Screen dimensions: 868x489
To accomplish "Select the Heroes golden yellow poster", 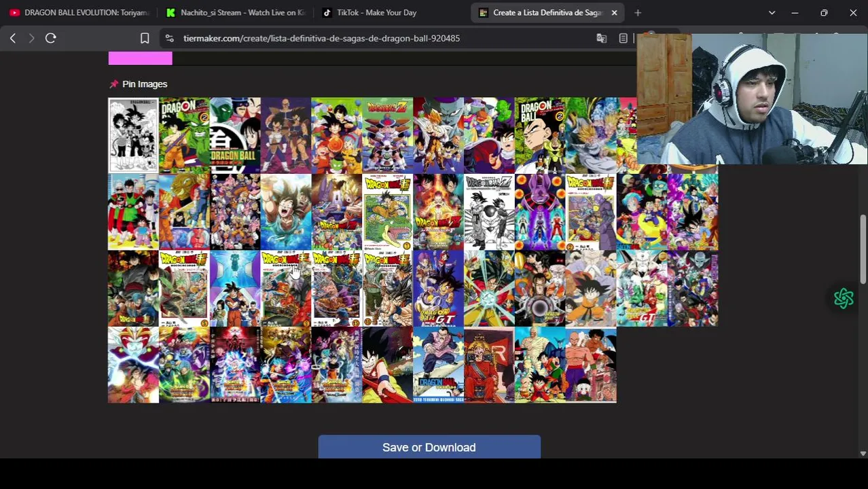I will point(286,365).
